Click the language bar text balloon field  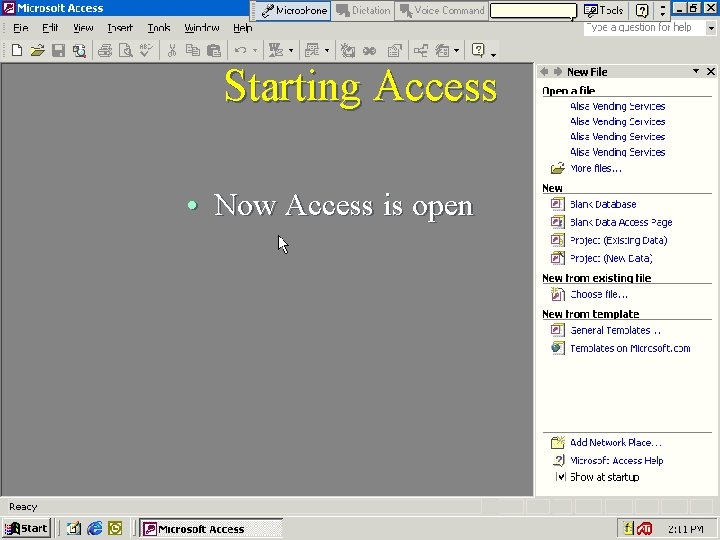tap(533, 11)
